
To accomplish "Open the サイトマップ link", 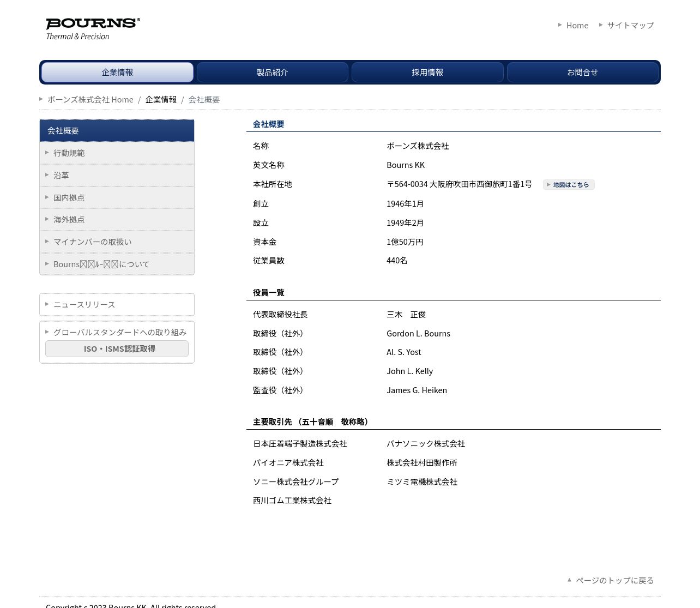I will pos(630,26).
